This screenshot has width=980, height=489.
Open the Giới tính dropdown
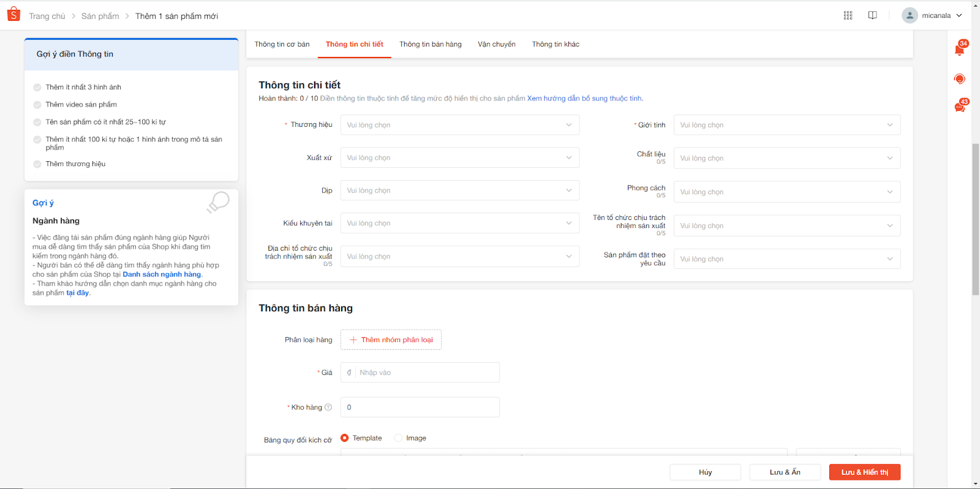coord(786,125)
